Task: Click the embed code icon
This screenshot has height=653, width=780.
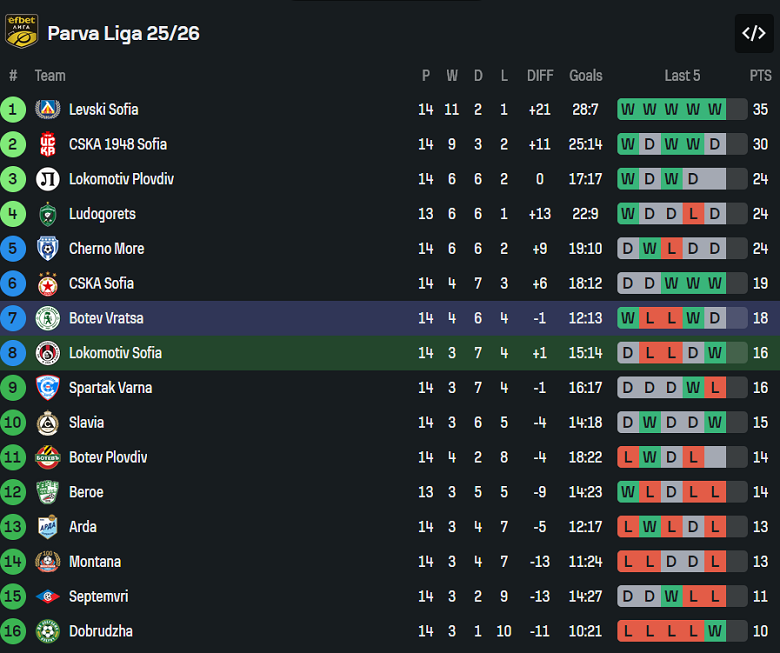Action: 753,33
